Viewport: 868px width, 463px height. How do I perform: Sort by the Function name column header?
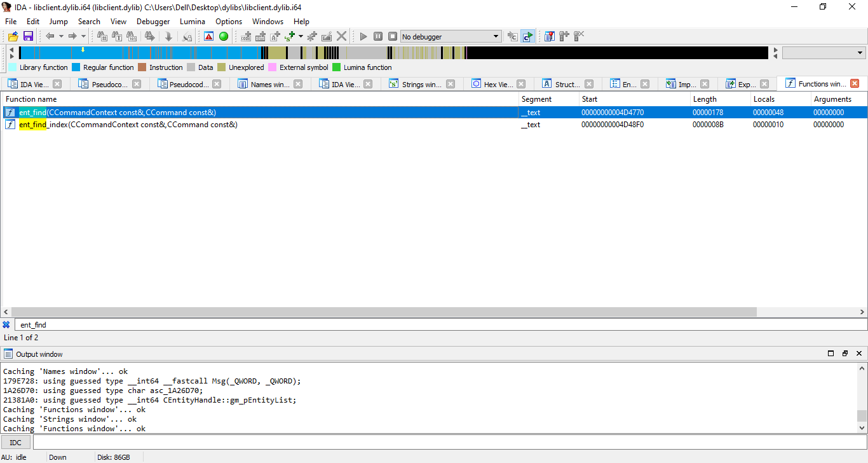pyautogui.click(x=261, y=99)
